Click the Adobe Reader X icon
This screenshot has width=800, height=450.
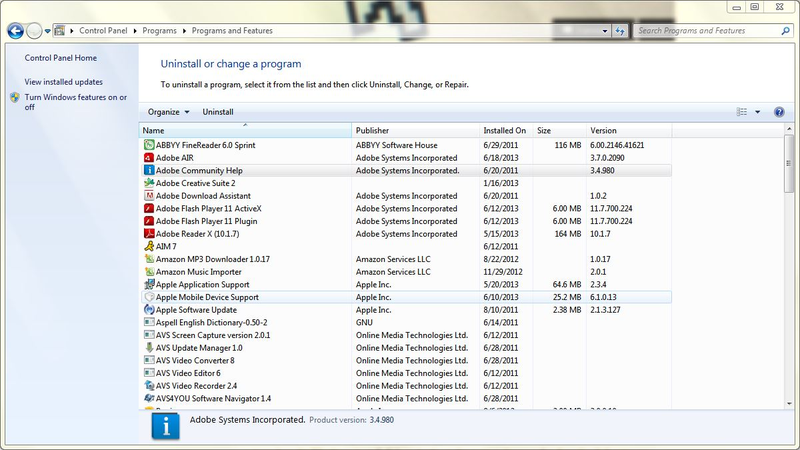click(149, 234)
